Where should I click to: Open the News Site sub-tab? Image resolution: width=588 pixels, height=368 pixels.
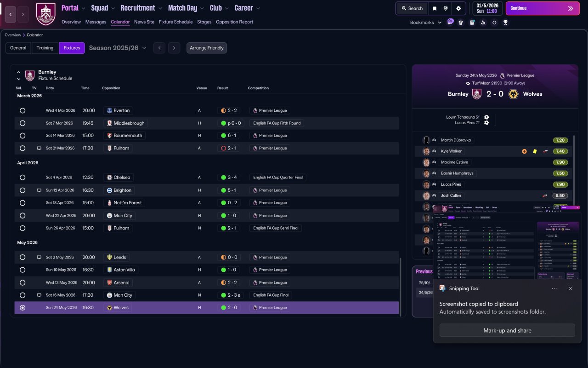click(x=144, y=22)
